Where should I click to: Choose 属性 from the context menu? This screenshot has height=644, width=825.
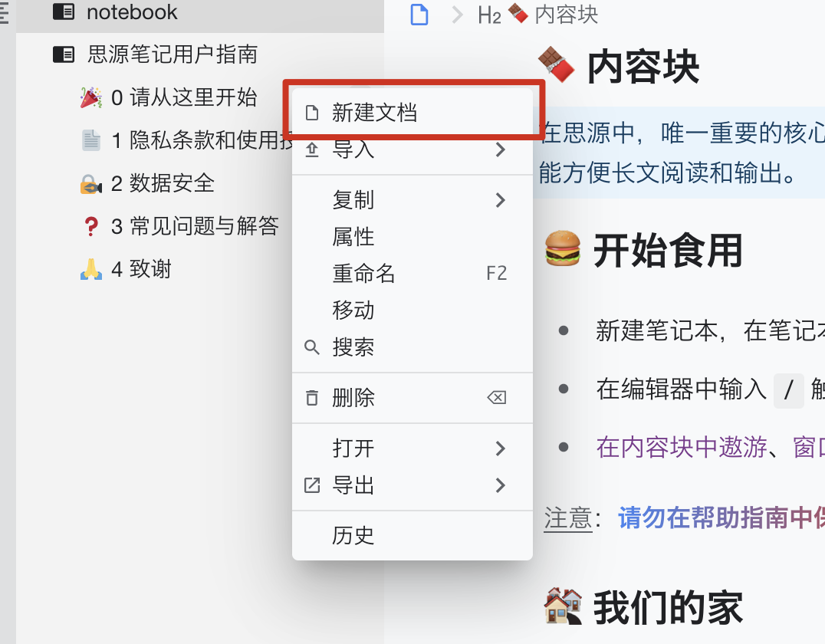tap(412, 237)
